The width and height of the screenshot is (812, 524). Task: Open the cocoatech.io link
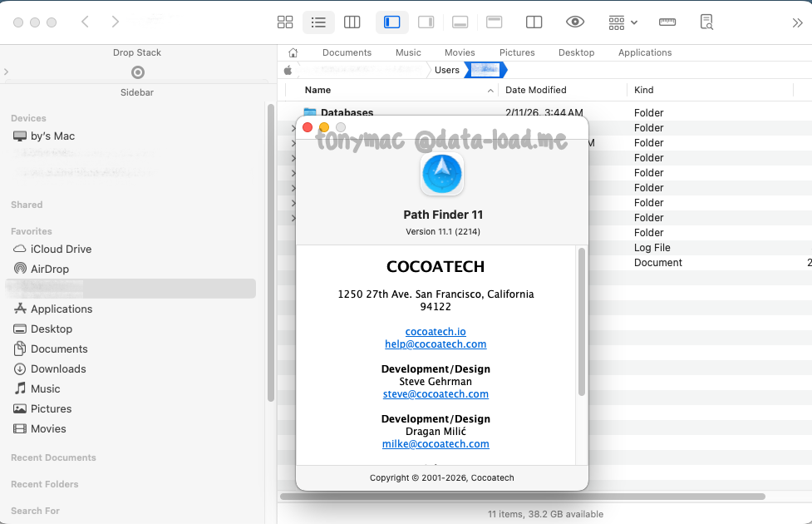(x=436, y=332)
